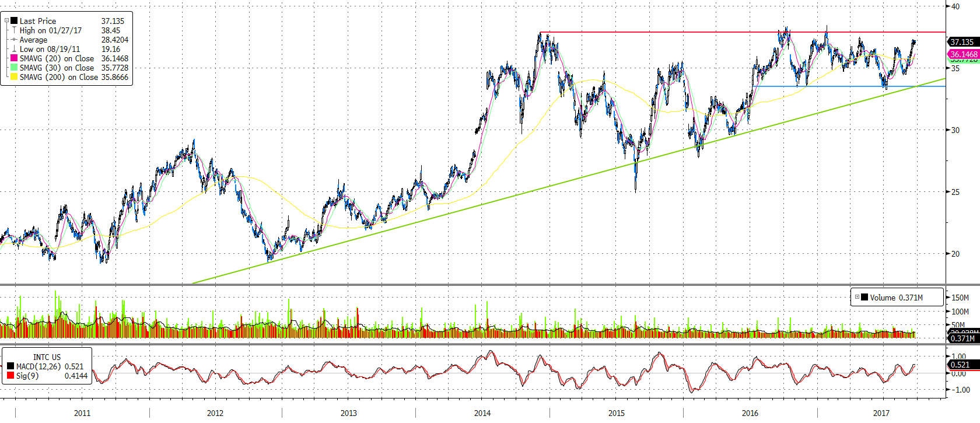Image resolution: width=980 pixels, height=423 pixels.
Task: Click the 40 price axis label
Action: pos(956,6)
